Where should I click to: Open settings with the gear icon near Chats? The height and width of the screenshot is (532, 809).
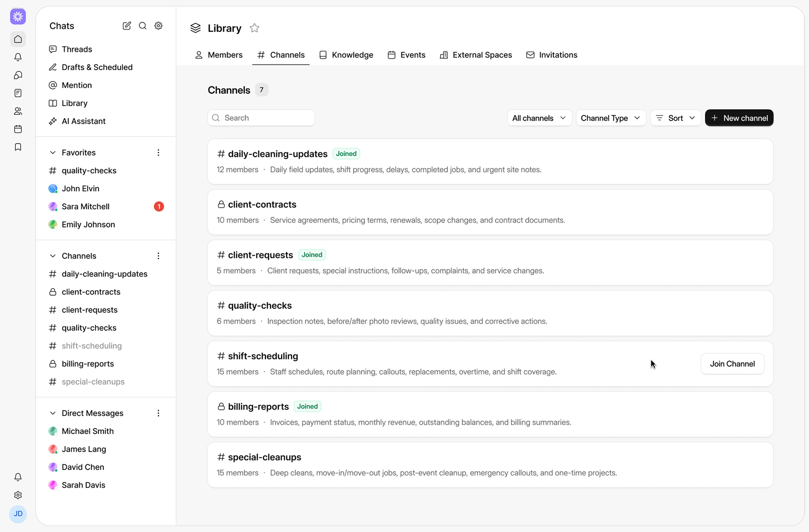pos(158,25)
